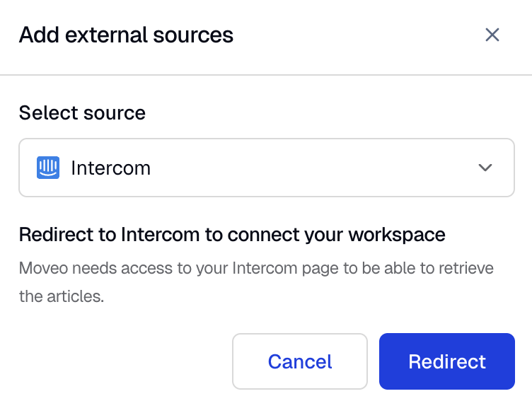Confirm connecting workspace via the blue Redirect button
Viewport: 532px width, 413px height.
point(447,361)
